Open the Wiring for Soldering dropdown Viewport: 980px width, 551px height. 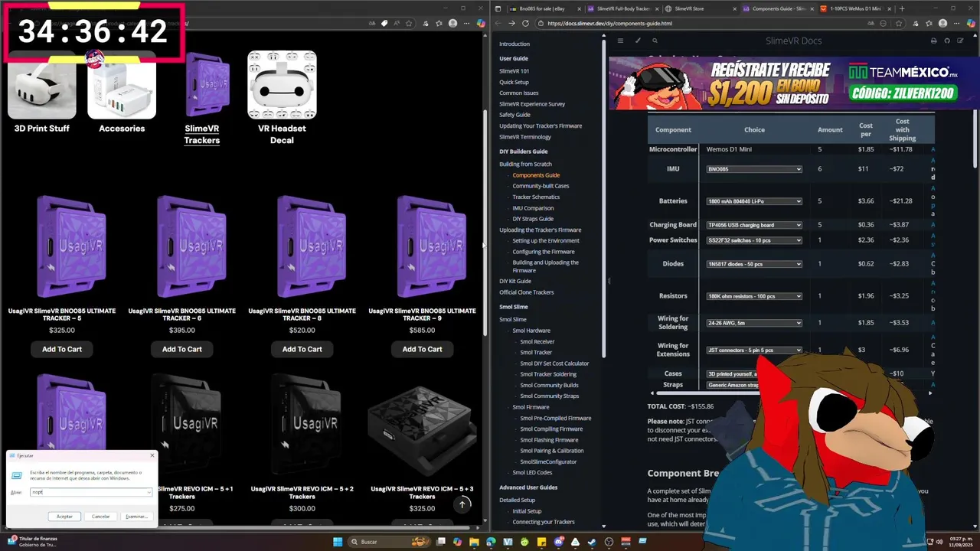[x=754, y=323]
